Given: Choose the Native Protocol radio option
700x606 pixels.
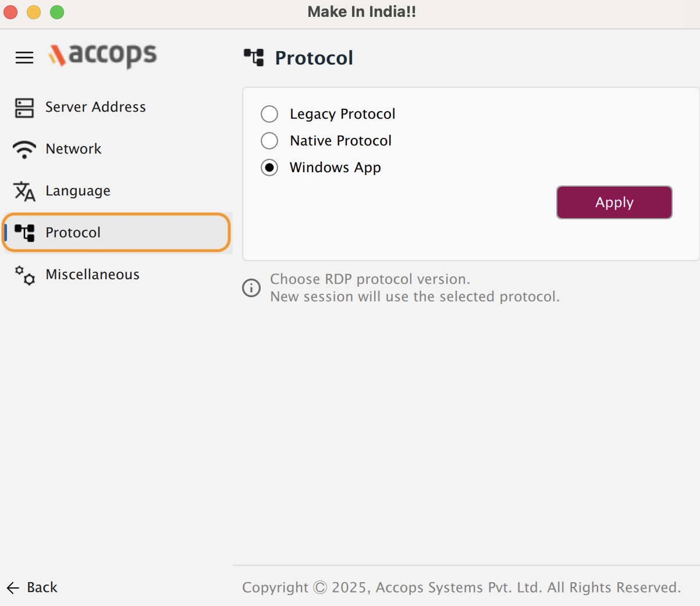Looking at the screenshot, I should click(269, 141).
